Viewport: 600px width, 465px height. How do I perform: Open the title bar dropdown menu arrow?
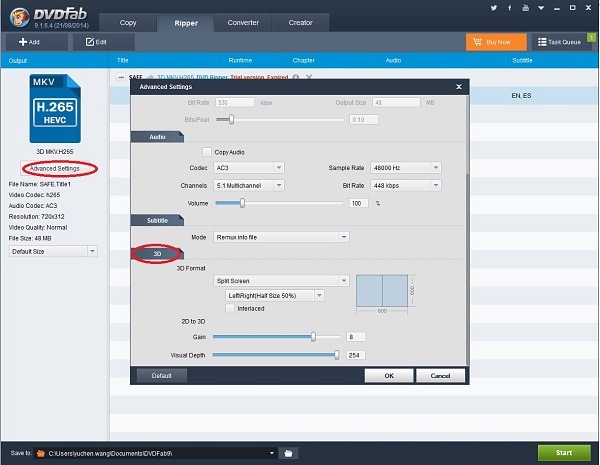coord(541,8)
